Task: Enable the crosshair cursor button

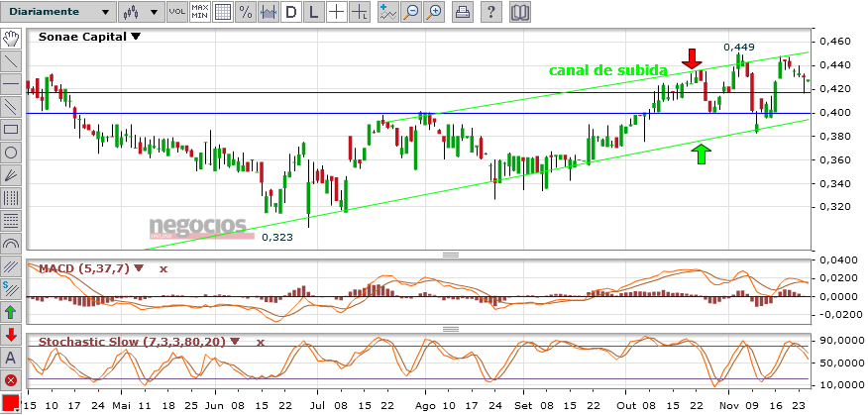Action: [x=337, y=12]
